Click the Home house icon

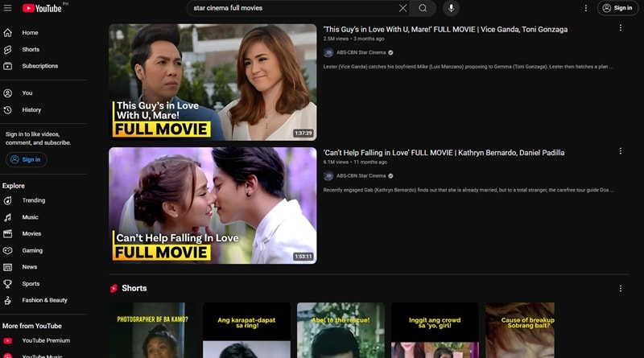click(x=7, y=33)
